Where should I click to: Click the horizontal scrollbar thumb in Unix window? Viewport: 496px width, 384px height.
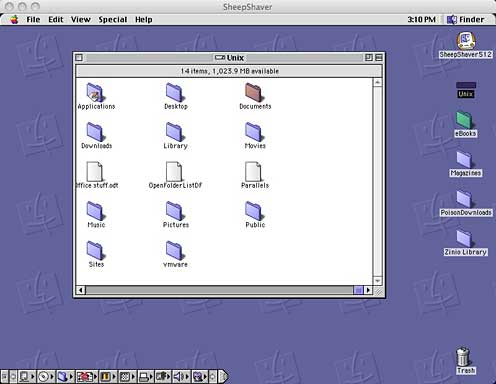(x=358, y=290)
